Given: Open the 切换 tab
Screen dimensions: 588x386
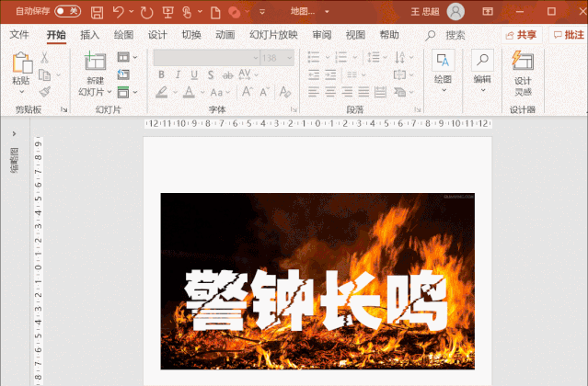Looking at the screenshot, I should 191,35.
